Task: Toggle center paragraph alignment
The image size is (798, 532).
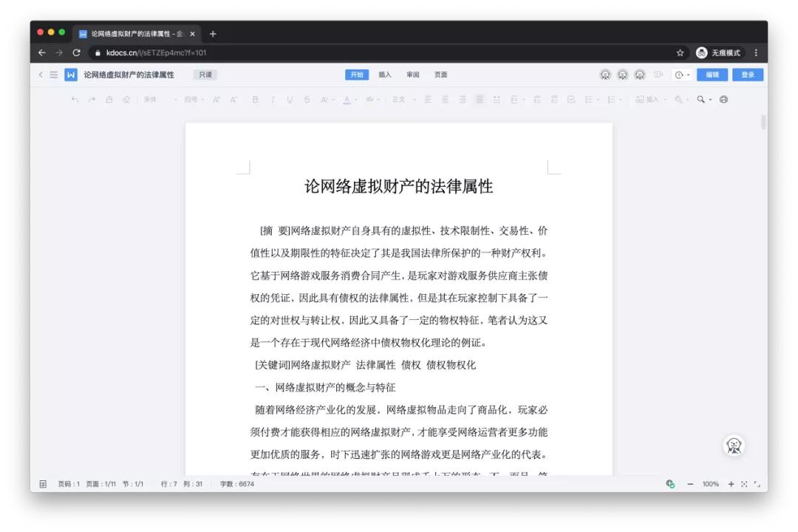Action: tap(444, 100)
